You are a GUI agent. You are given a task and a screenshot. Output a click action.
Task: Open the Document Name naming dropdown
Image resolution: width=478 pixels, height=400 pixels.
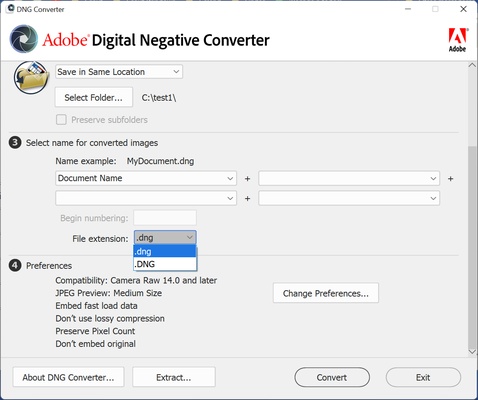pyautogui.click(x=146, y=178)
